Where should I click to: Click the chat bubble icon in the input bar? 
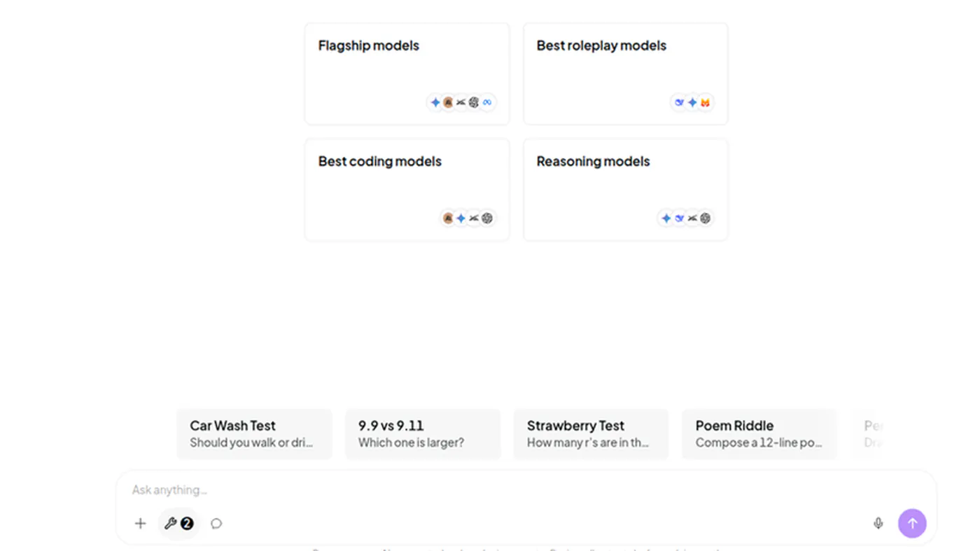pos(216,524)
